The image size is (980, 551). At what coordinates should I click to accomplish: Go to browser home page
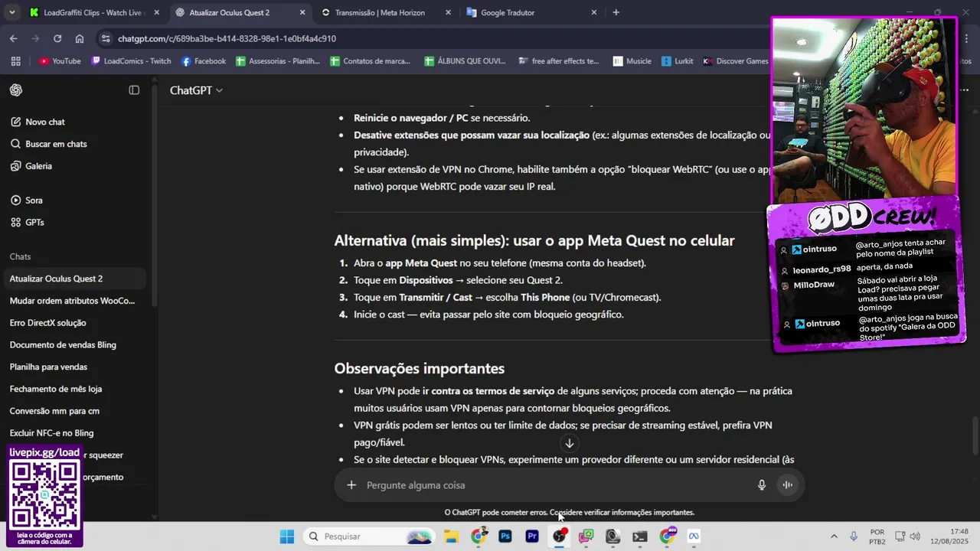(80, 38)
